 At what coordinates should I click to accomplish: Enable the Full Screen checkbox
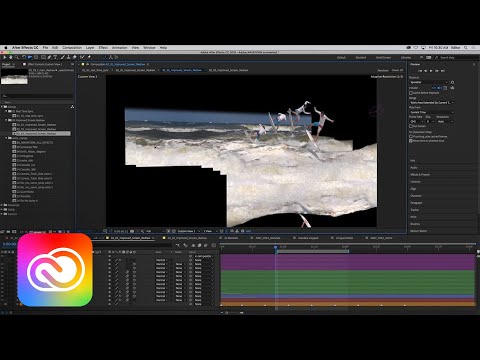[x=411, y=126]
